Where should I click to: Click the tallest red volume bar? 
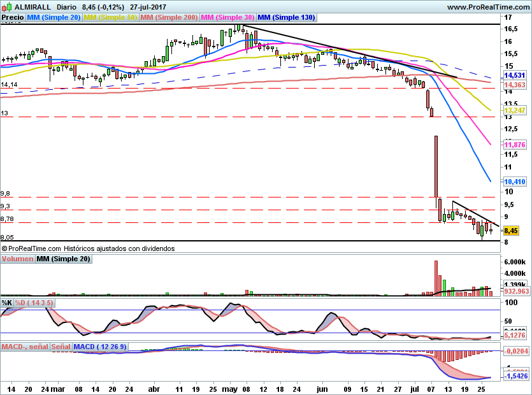(436, 278)
